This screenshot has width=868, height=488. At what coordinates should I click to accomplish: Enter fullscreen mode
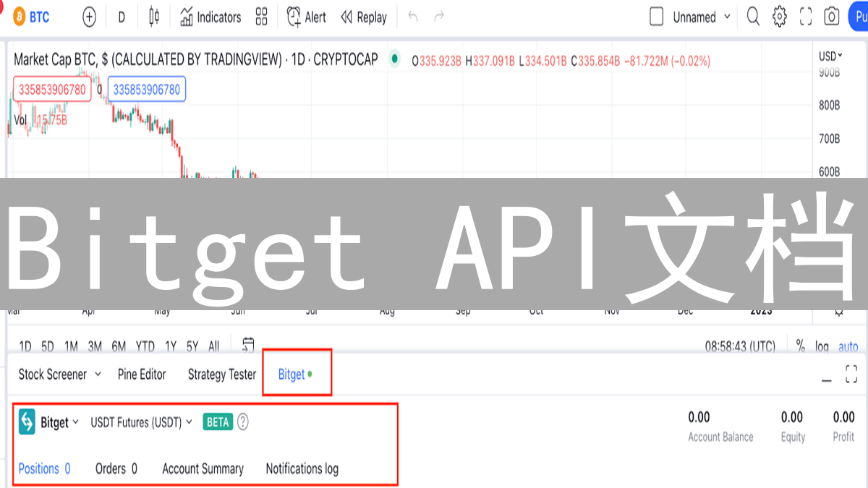(x=806, y=17)
